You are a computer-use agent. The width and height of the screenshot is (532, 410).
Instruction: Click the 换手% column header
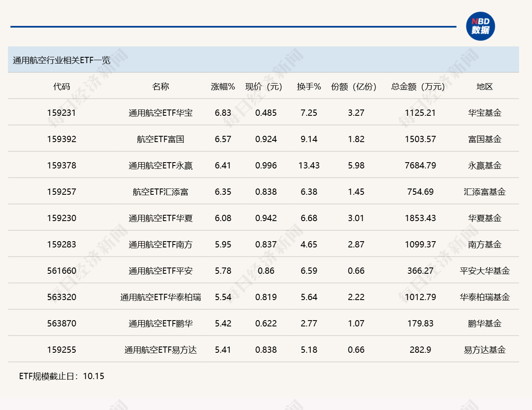pyautogui.click(x=309, y=87)
